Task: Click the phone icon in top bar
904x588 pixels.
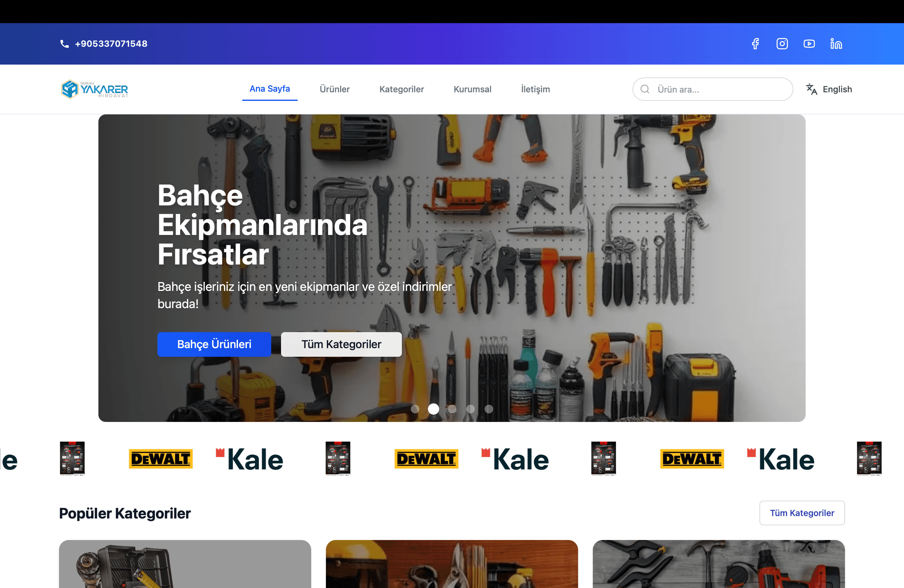Action: pyautogui.click(x=65, y=44)
